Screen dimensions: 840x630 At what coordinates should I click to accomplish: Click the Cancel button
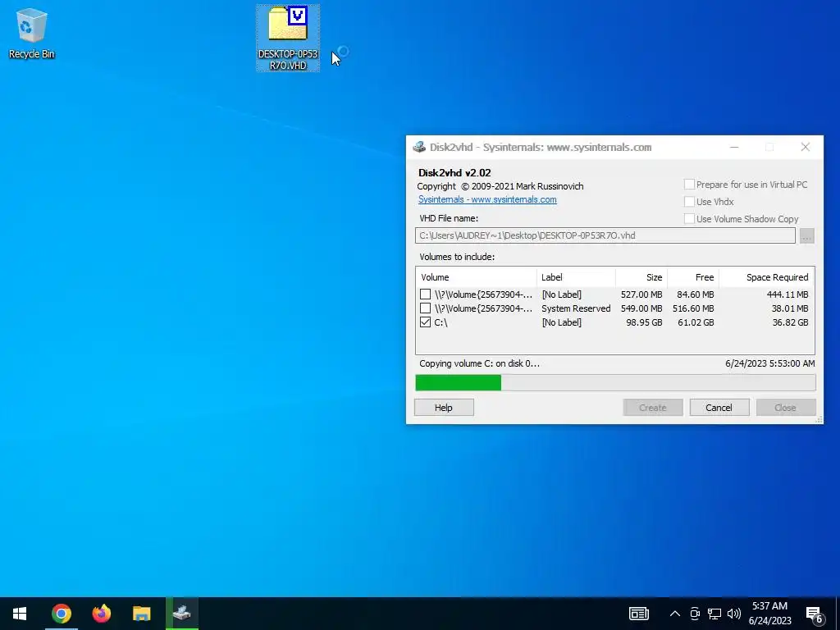(719, 408)
